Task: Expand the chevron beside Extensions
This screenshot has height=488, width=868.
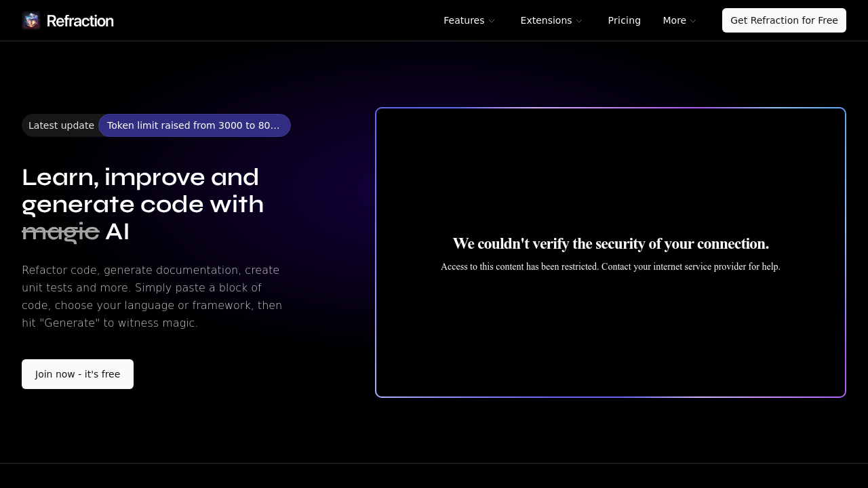Action: (579, 21)
